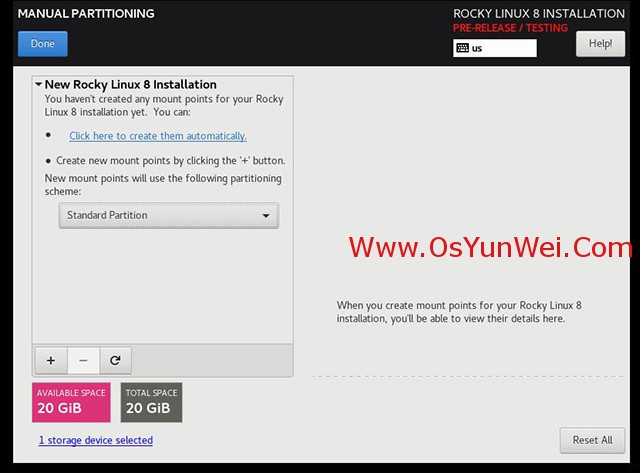The height and width of the screenshot is (473, 640).
Task: Click here to create them automatically link
Action: [158, 136]
